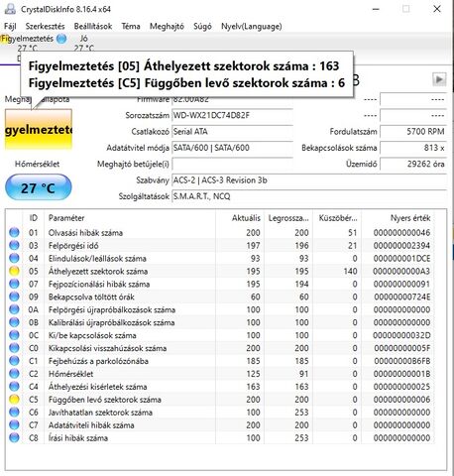The image size is (454, 476).
Task: Click the Csatlakozó field Serial ATA
Action: click(233, 132)
